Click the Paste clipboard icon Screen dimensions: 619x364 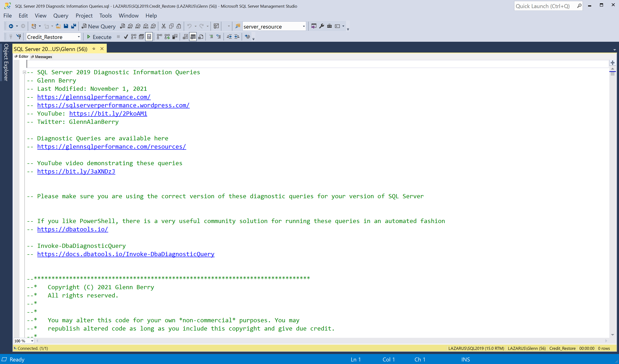(179, 26)
